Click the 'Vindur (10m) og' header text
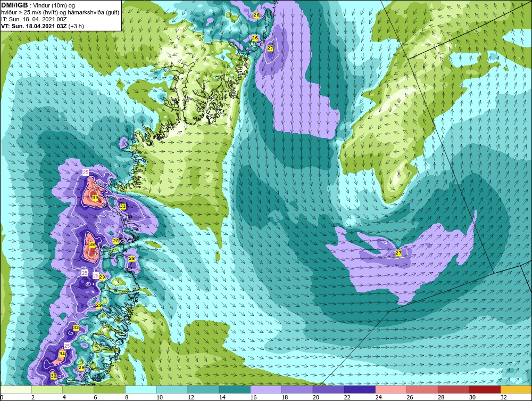532x401 pixels. click(x=55, y=5)
